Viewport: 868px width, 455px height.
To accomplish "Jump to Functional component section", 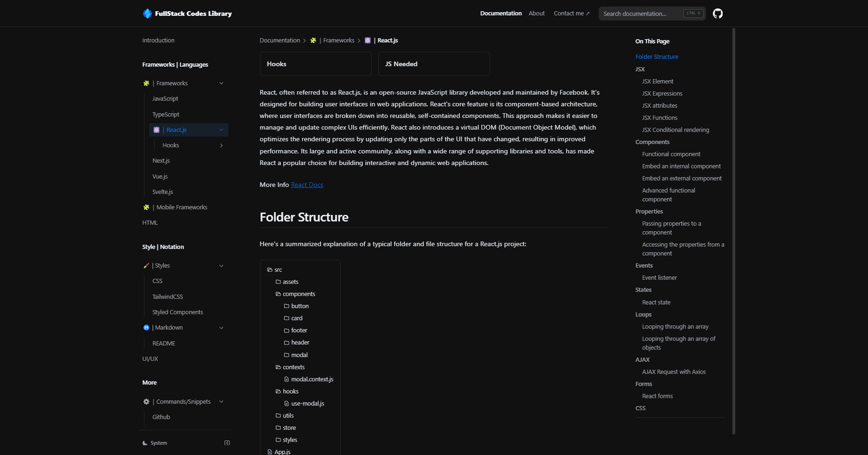I will (671, 154).
